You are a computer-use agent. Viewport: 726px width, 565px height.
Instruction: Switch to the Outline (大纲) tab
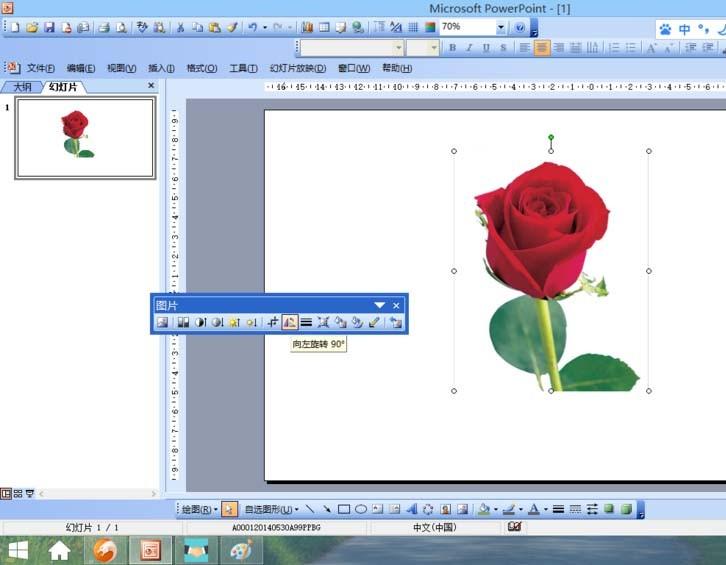coord(22,87)
